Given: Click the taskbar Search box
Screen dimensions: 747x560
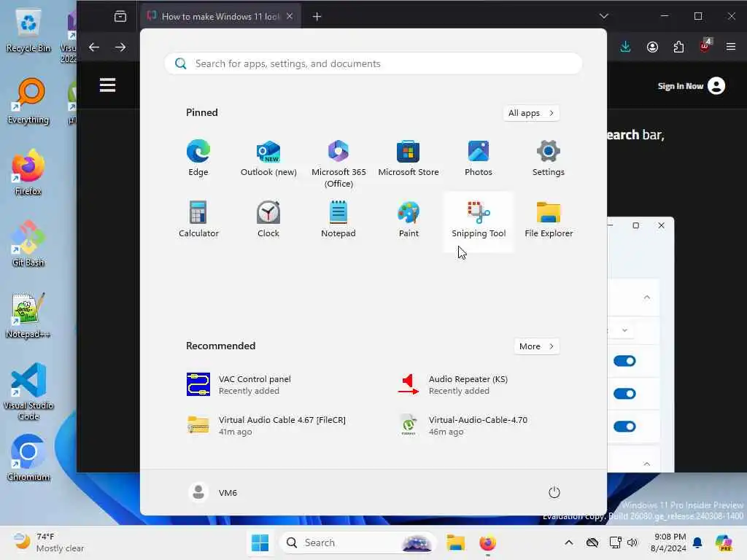Looking at the screenshot, I should (x=357, y=542).
